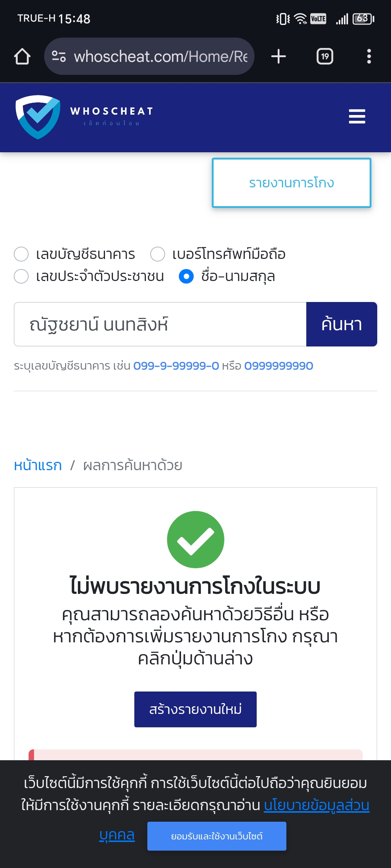Select เบอร์โทรศัพท์มือถือ radio option
This screenshot has width=391, height=868.
pyautogui.click(x=157, y=254)
